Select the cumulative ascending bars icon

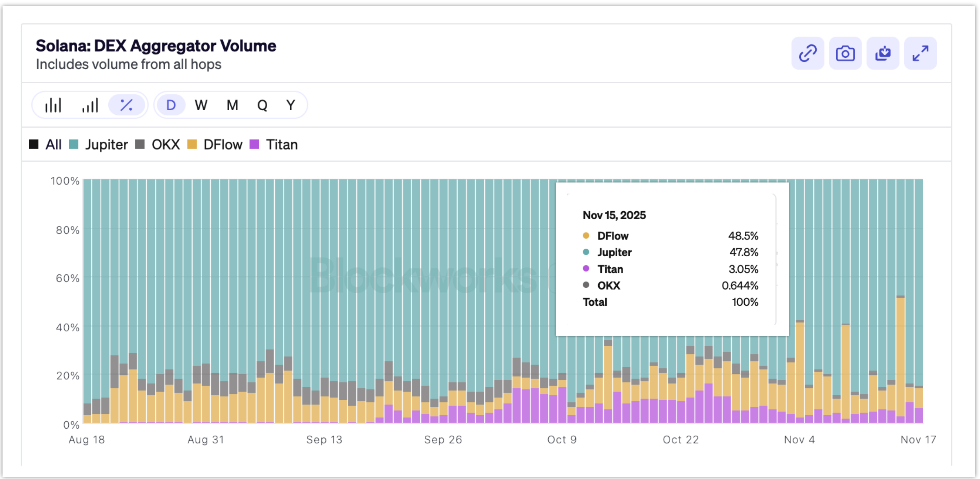click(90, 105)
